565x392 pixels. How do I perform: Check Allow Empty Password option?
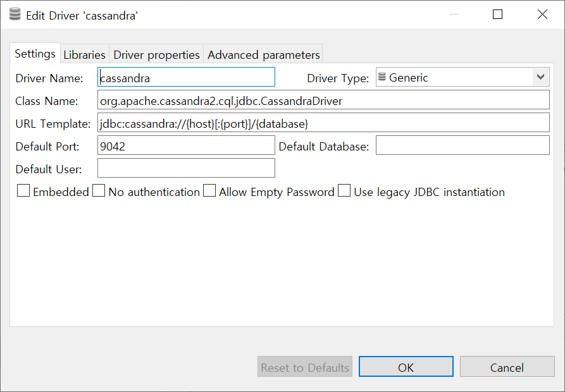pos(209,190)
